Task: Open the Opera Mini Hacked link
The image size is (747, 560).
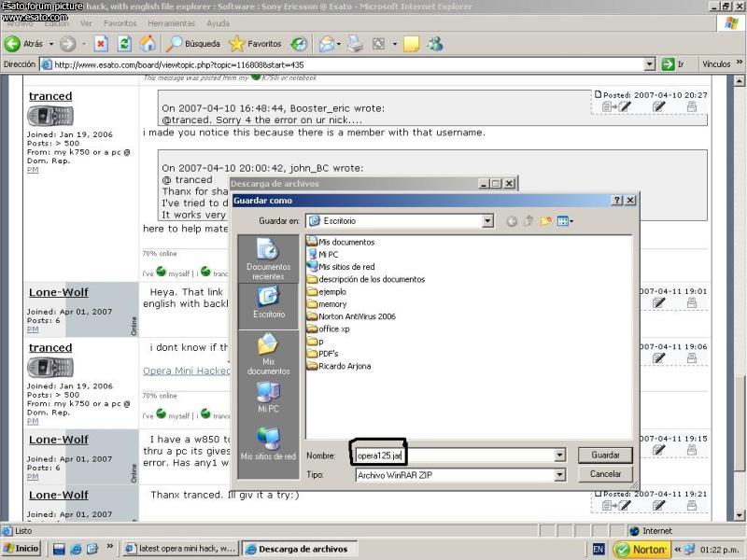Action: tap(186, 371)
